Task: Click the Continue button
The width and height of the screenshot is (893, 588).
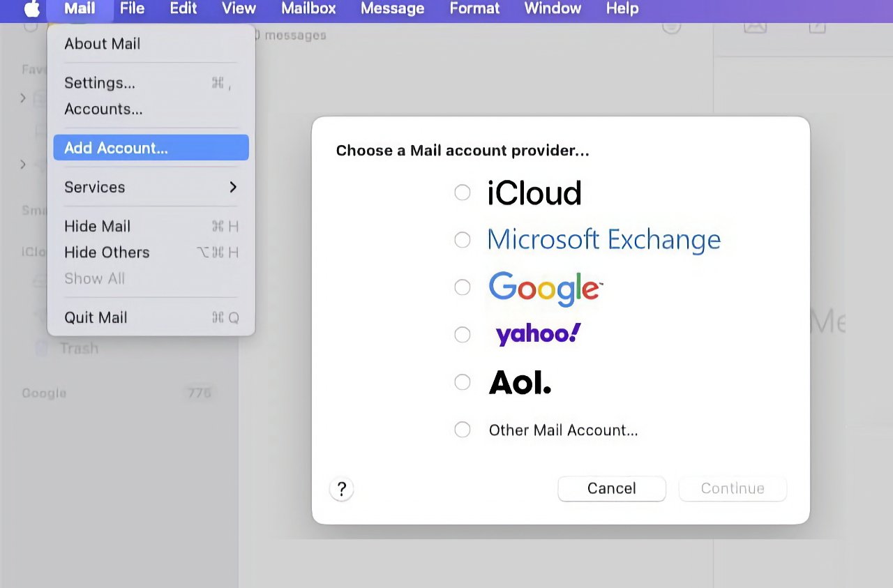Action: (732, 488)
